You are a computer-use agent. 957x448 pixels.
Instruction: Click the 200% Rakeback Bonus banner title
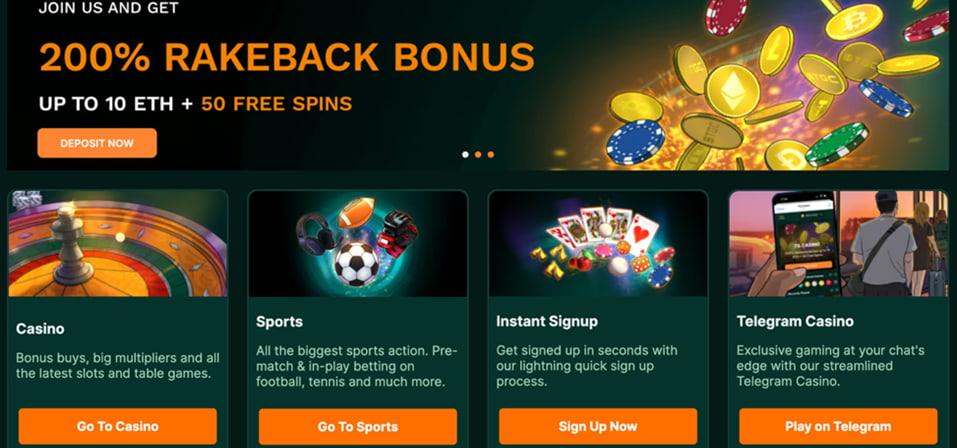[x=287, y=57]
